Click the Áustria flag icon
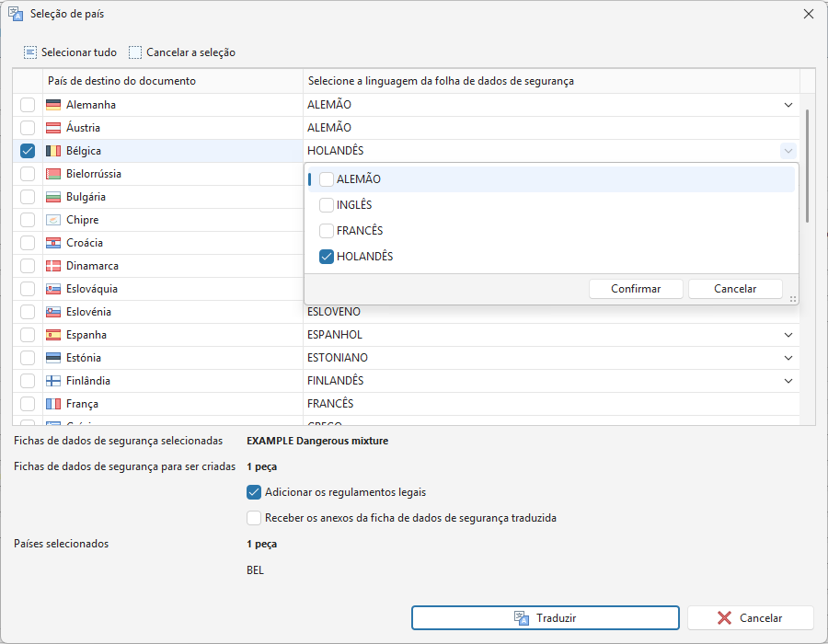Screen dimensions: 828x644 pos(53,128)
